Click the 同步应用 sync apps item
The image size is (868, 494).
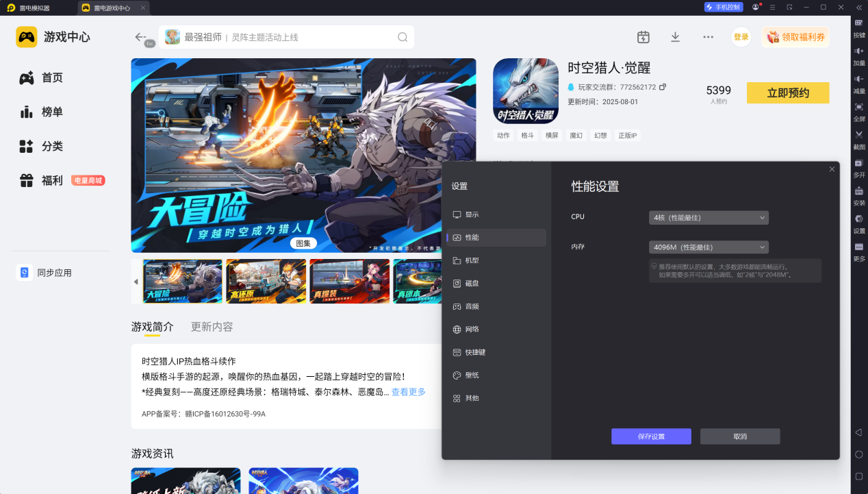click(44, 273)
